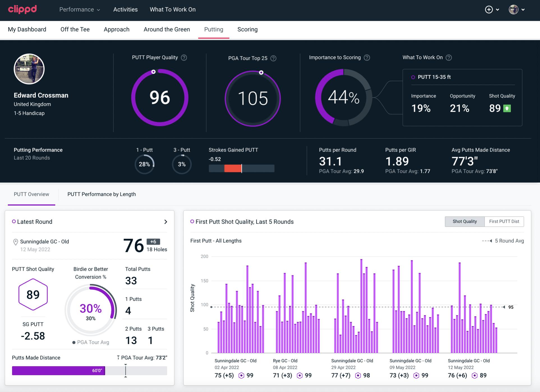Image resolution: width=540 pixels, height=392 pixels.
Task: Expand the Performance dropdown menu
Action: pos(80,10)
